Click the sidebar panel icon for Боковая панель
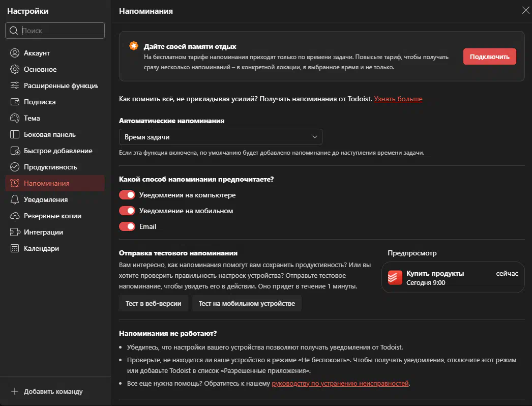This screenshot has width=532, height=406. point(15,134)
